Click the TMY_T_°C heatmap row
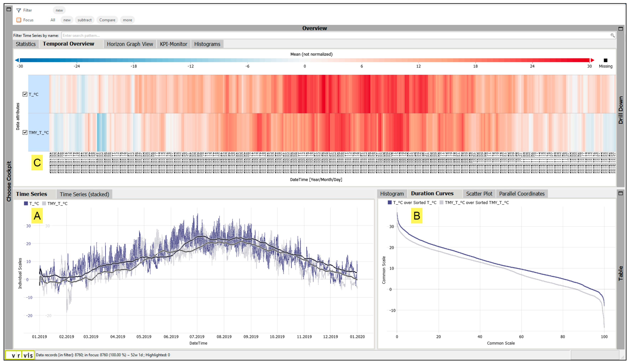 (322, 132)
